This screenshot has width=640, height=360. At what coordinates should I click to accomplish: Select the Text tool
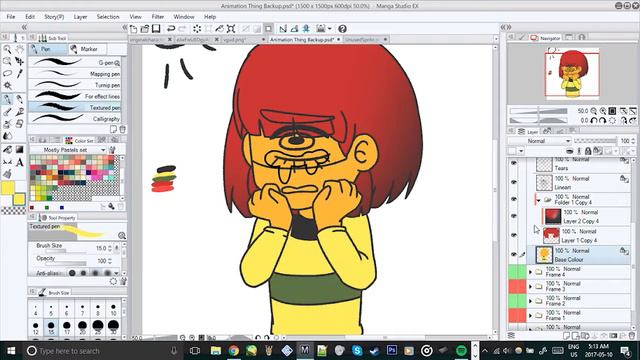click(20, 162)
